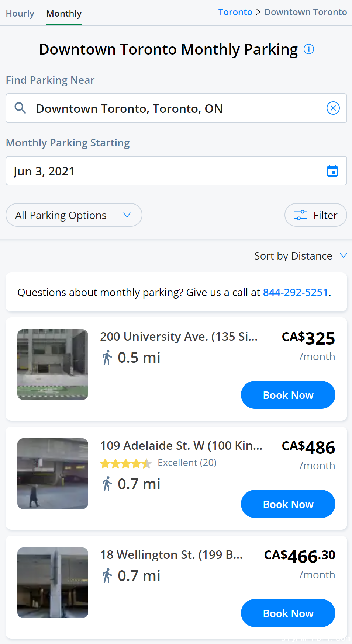Call the 844-292-5251 phone link
Viewport: 352px width, 644px height.
295,292
